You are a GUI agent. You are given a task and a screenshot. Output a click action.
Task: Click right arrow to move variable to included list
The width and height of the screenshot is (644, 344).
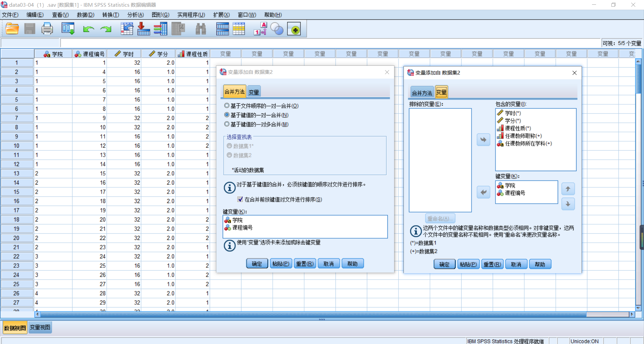[483, 140]
